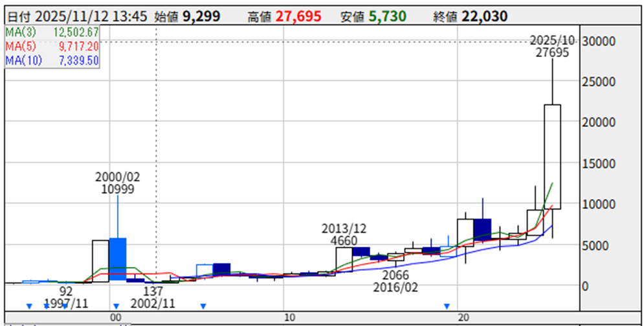This screenshot has width=644, height=326.
Task: Click the 2025/10 27695 peak annotation
Action: 552,47
